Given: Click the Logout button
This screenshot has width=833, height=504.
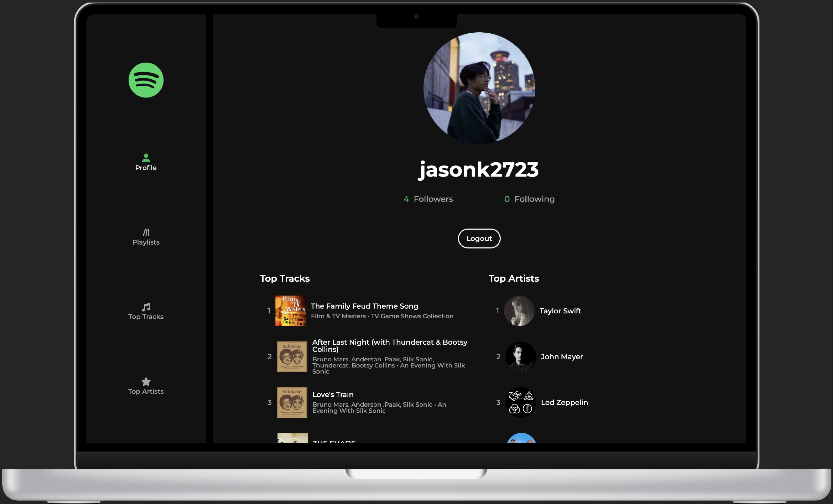Looking at the screenshot, I should 479,238.
